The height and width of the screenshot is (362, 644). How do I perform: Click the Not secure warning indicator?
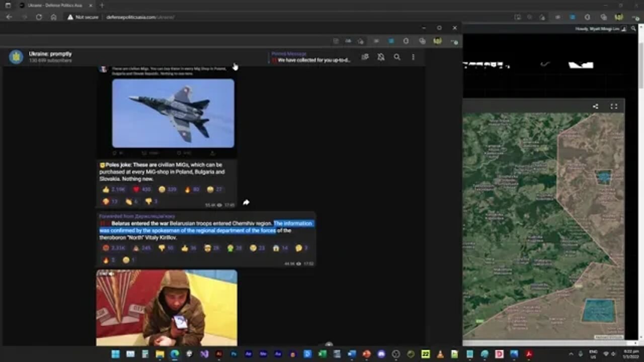click(x=82, y=17)
